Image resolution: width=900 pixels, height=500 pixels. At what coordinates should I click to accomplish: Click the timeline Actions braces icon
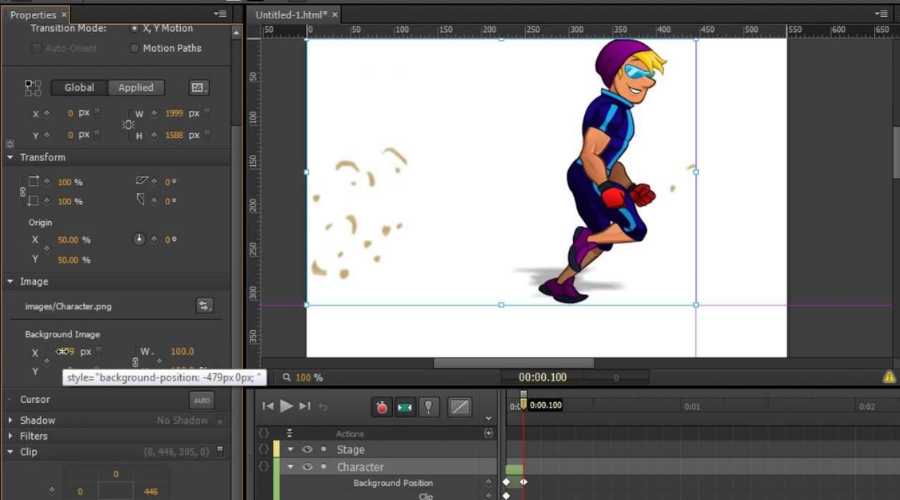click(x=263, y=433)
